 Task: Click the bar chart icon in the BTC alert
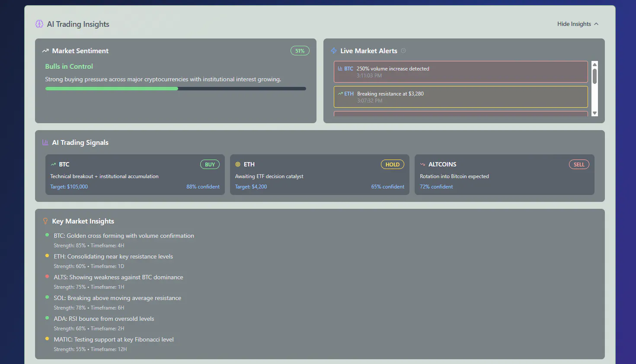(340, 68)
